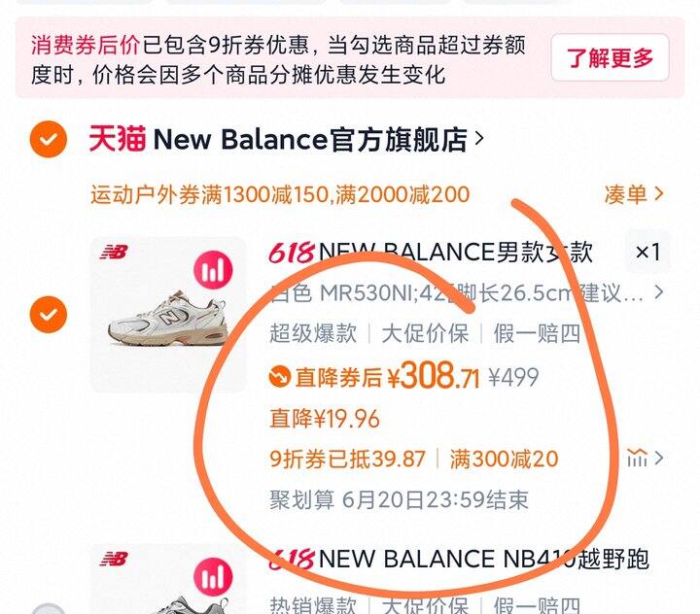Click the 了解更多 button
This screenshot has width=700, height=614.
(610, 57)
